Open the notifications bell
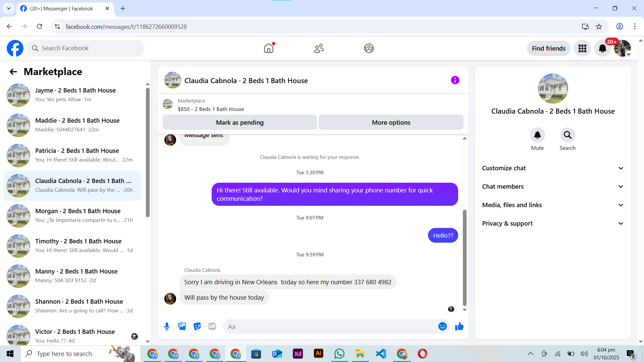Image resolution: width=644 pixels, height=362 pixels. coord(602,48)
